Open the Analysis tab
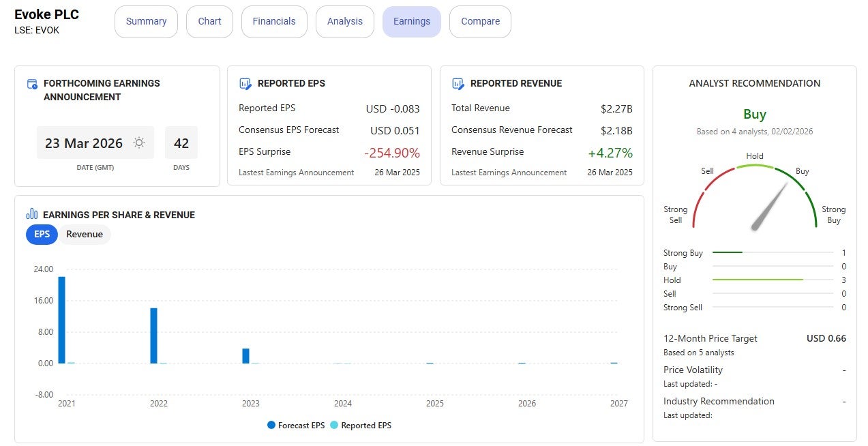868x446 pixels. pyautogui.click(x=344, y=21)
